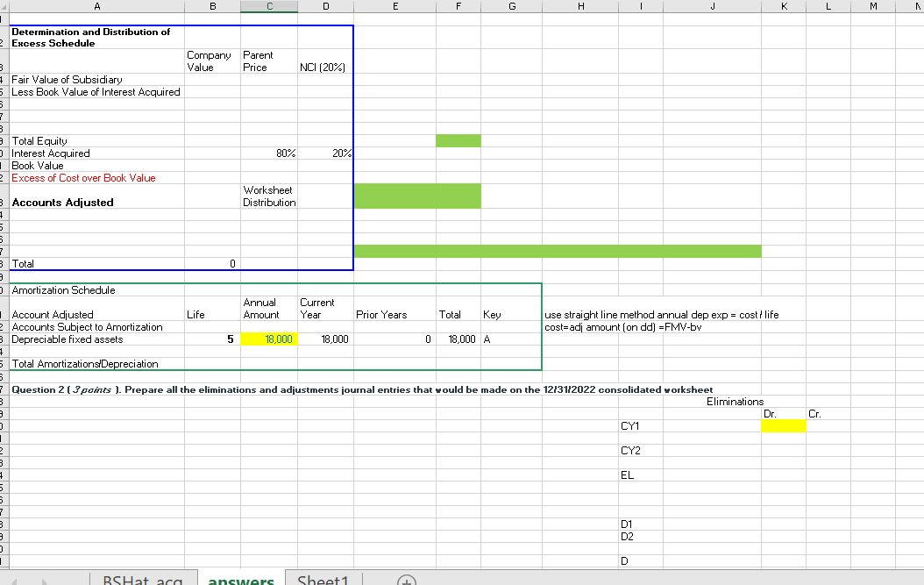The width and height of the screenshot is (924, 585).
Task: Select 'Accounts Subject to Amortization' cell
Action: click(x=97, y=327)
